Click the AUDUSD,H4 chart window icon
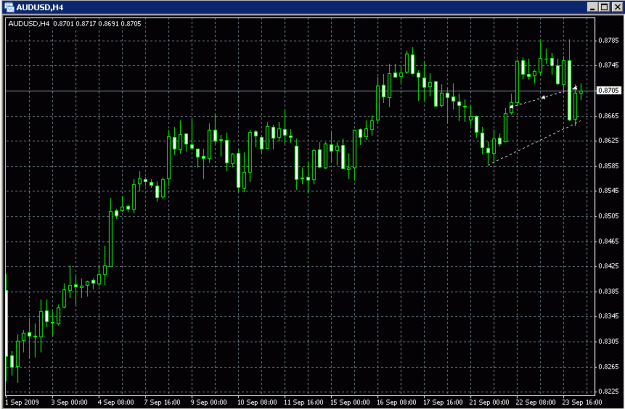625x409 pixels. pos(9,7)
